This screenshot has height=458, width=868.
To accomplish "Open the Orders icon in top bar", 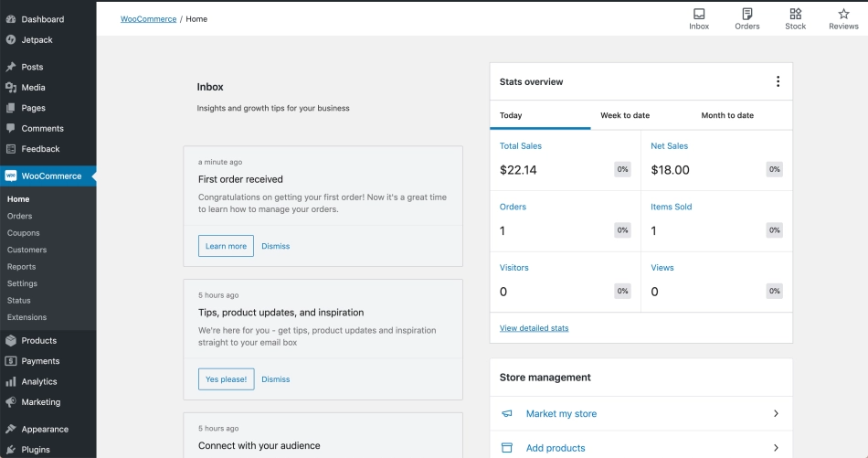I will point(746,14).
